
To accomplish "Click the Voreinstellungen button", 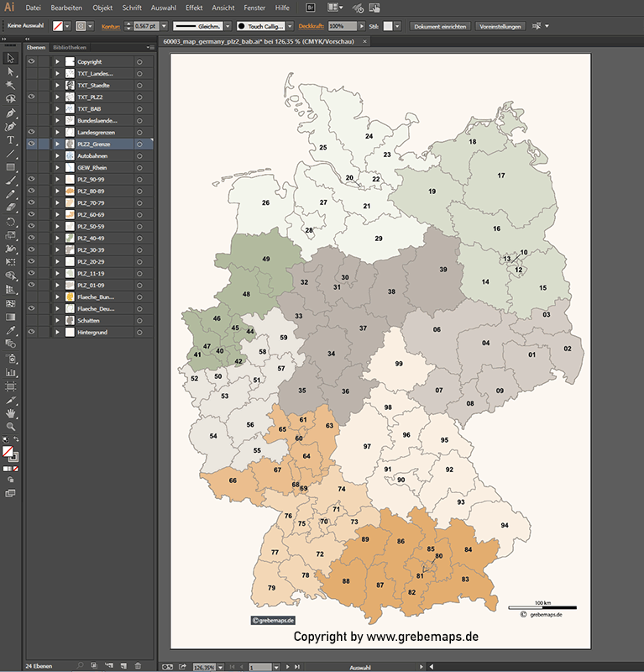I will coord(500,27).
